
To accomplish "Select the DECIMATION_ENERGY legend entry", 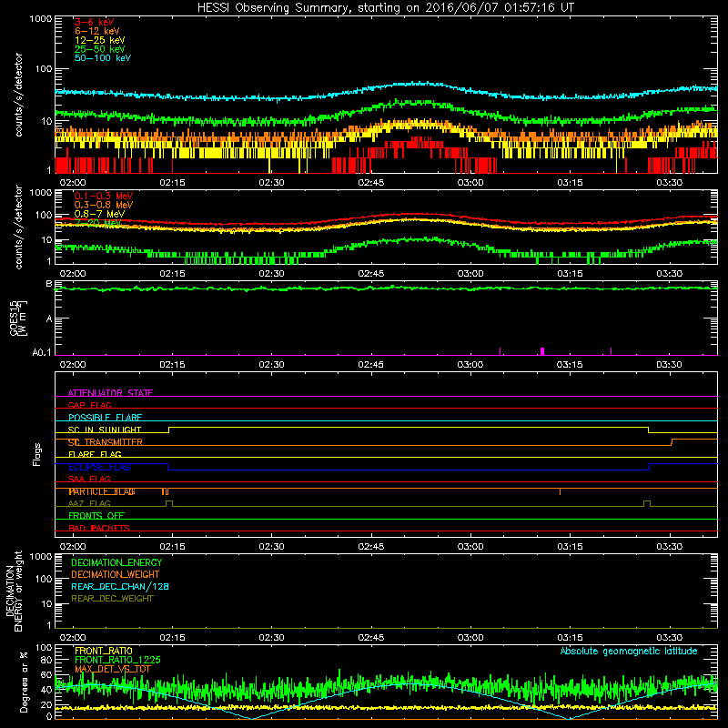I will [x=116, y=562].
